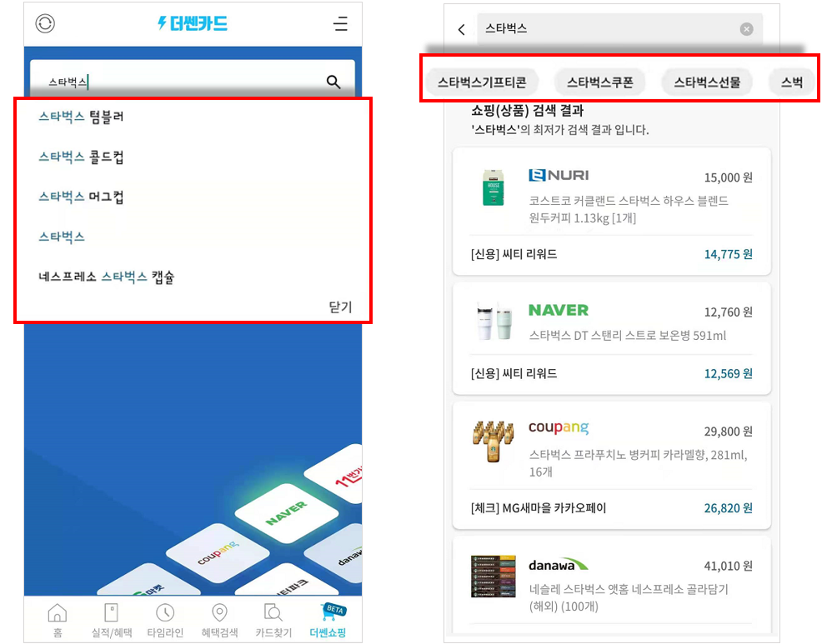
Task: Select suggestion 스타벅스 머그컵
Action: (x=81, y=197)
